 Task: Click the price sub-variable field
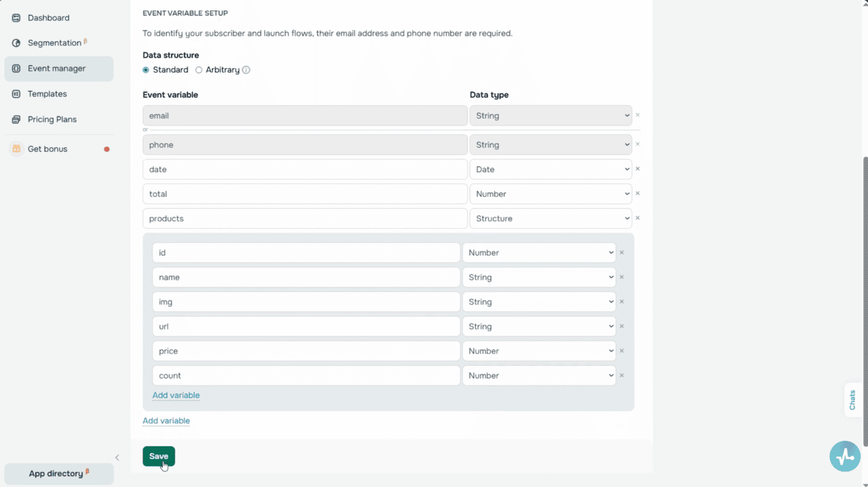click(x=306, y=351)
